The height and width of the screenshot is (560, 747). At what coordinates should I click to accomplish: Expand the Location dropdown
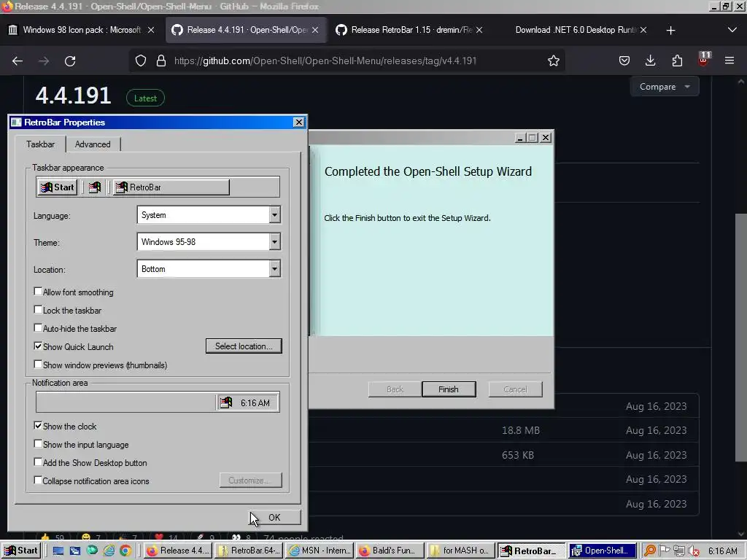(274, 269)
